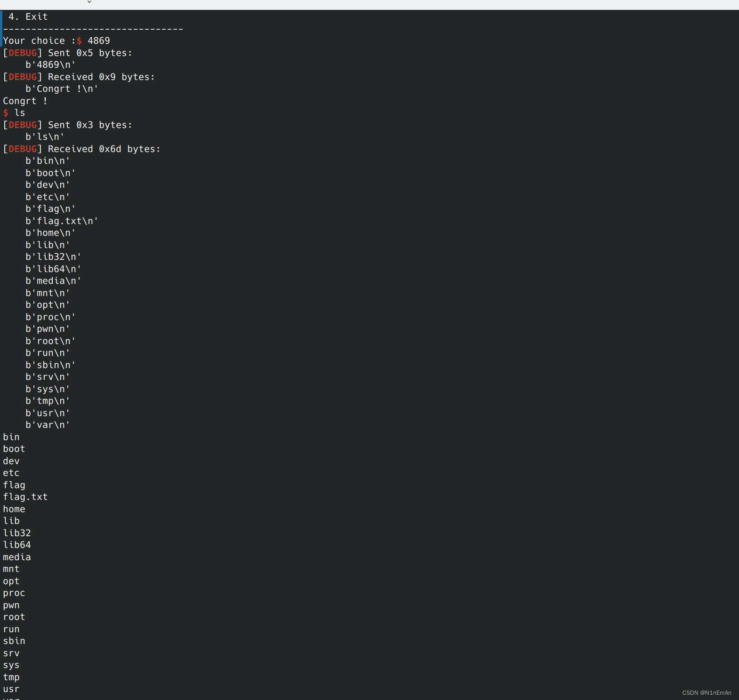Image resolution: width=739 pixels, height=700 pixels.
Task: Click the plain 'flag' output line
Action: 14,485
